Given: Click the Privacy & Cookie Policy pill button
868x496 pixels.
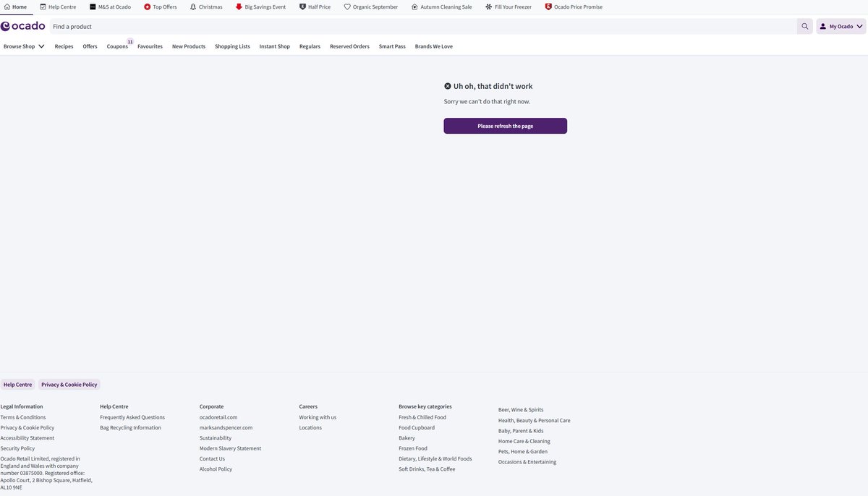Looking at the screenshot, I should (x=69, y=385).
